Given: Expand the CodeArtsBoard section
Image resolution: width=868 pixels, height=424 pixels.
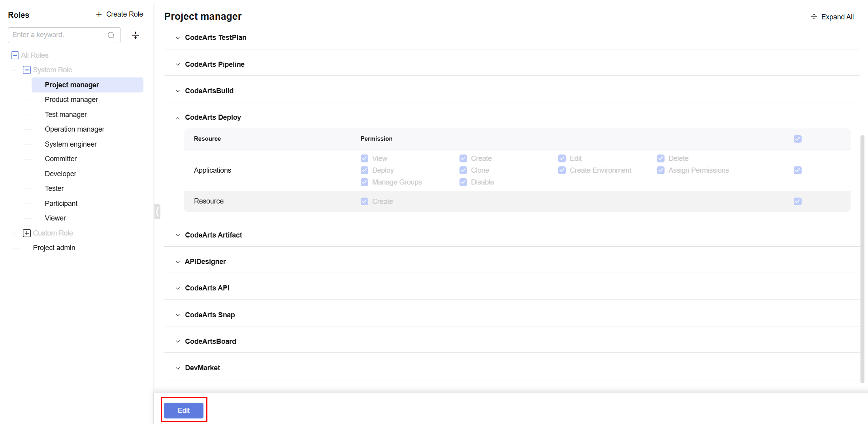Looking at the screenshot, I should (178, 341).
